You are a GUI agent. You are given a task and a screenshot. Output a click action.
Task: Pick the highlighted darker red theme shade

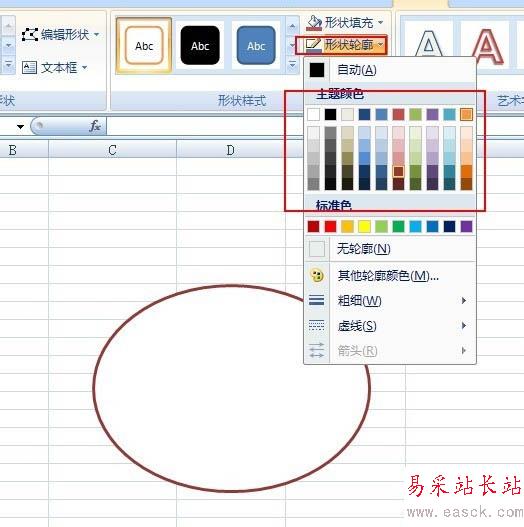point(398,171)
